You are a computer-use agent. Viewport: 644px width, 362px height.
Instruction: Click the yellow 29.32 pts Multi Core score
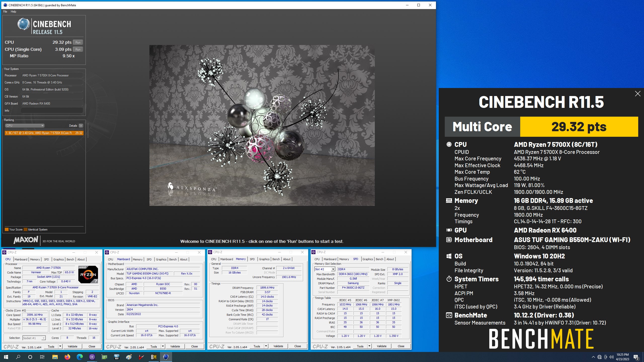point(579,127)
